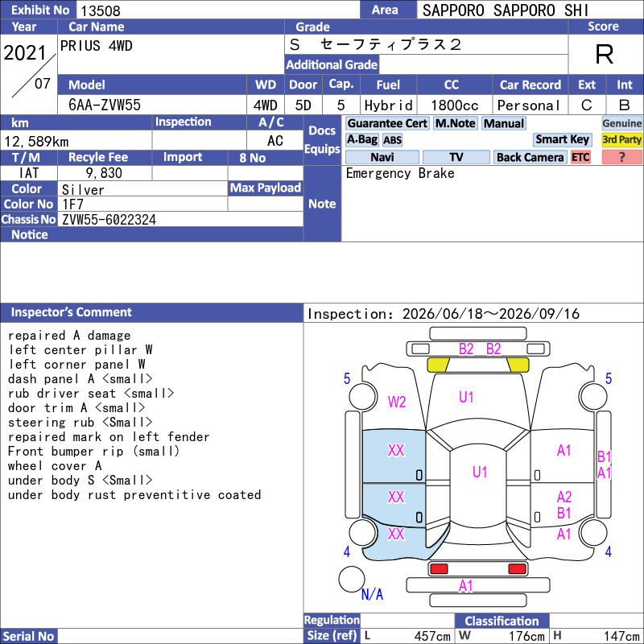
Task: Click the PRIUS 4WD car name
Action: tap(96, 46)
